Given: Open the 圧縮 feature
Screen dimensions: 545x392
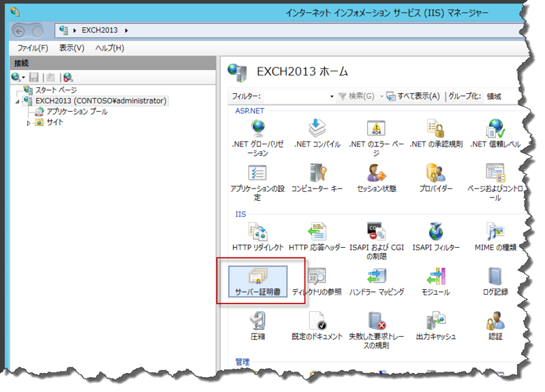Looking at the screenshot, I should tap(258, 326).
